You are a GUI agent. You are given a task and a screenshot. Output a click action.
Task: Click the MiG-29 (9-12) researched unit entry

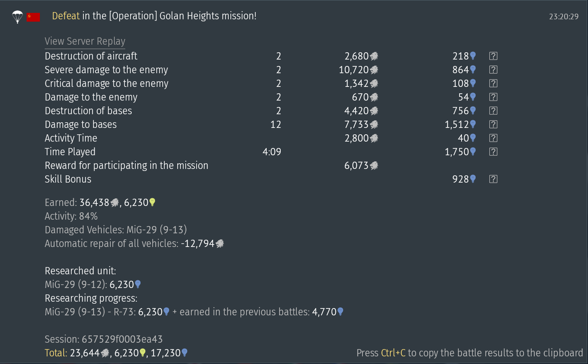pos(93,285)
